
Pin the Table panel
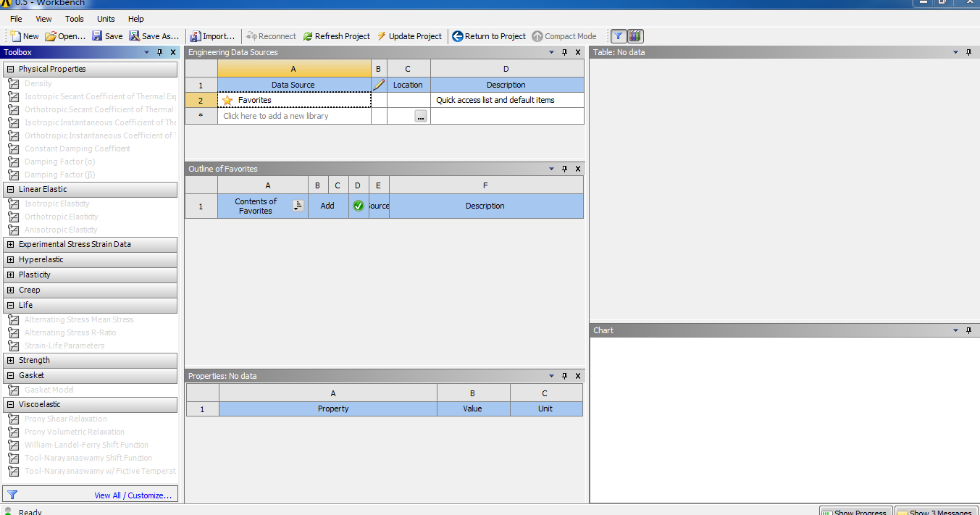[968, 52]
